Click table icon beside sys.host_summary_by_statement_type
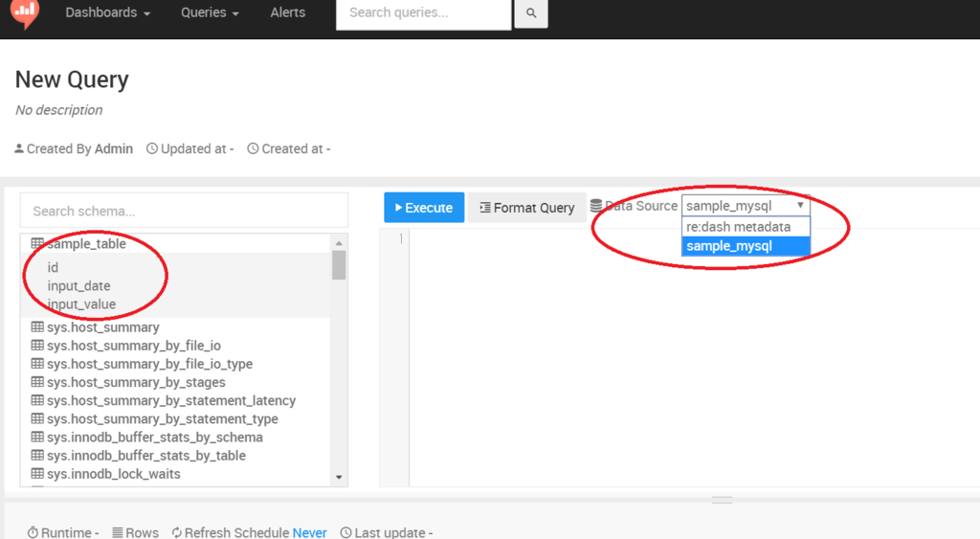 (x=37, y=417)
